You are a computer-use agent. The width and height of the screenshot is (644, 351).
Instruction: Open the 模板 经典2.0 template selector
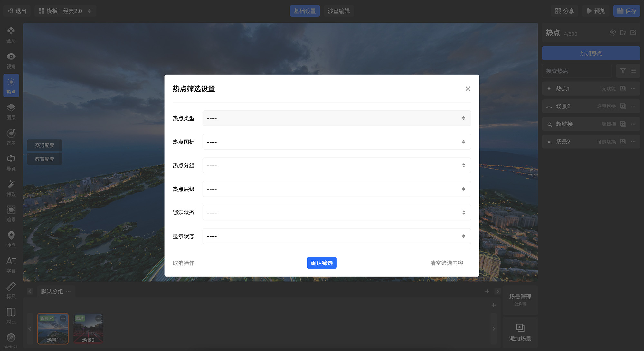[x=65, y=11]
